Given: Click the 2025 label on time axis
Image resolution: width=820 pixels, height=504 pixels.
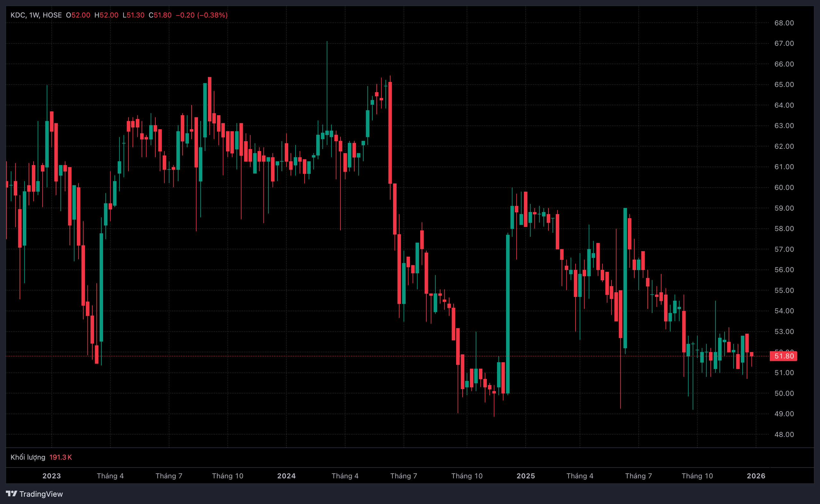Looking at the screenshot, I should coord(525,476).
